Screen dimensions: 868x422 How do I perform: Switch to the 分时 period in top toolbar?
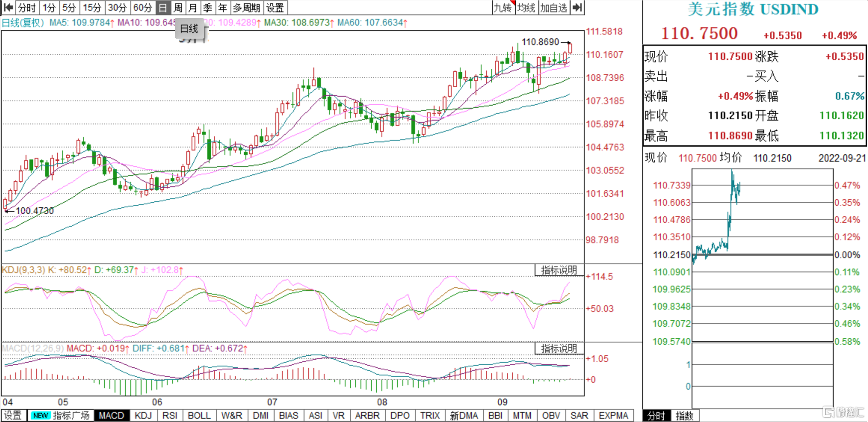[x=27, y=7]
